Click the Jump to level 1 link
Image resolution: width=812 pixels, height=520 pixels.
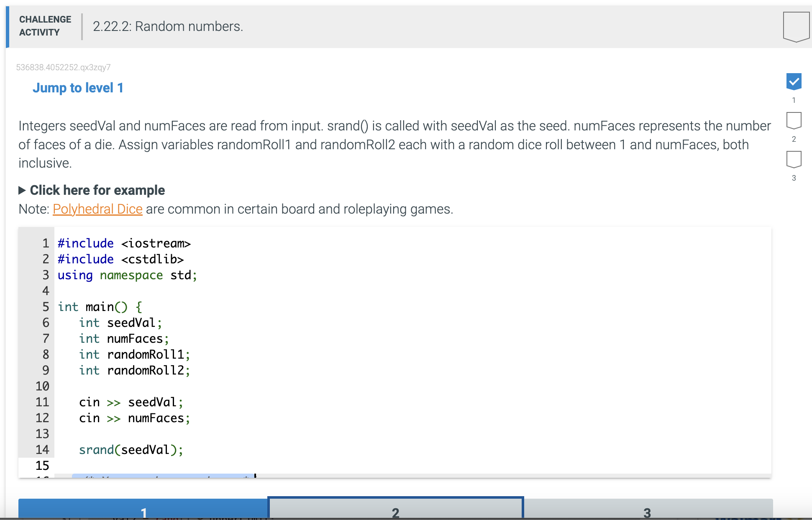click(78, 88)
